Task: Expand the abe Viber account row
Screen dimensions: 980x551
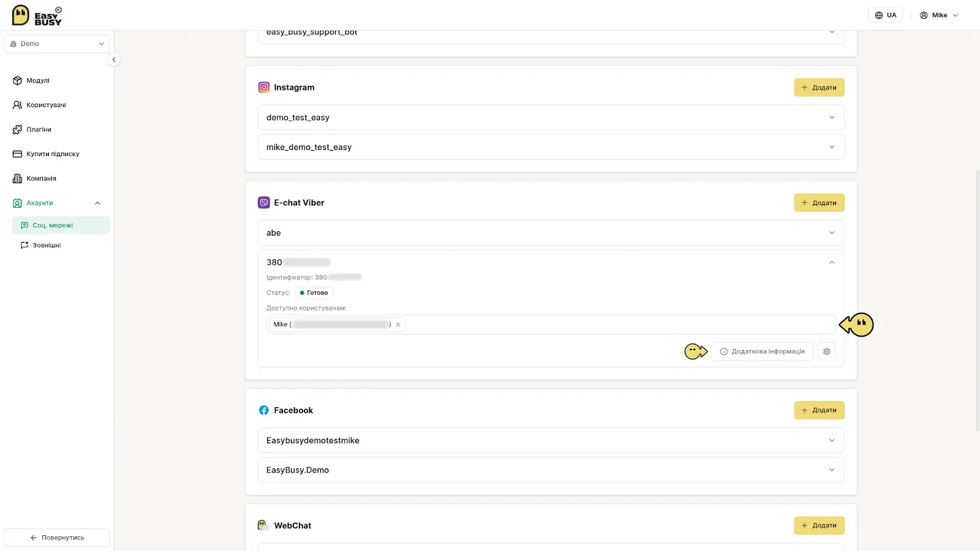Action: [x=551, y=233]
